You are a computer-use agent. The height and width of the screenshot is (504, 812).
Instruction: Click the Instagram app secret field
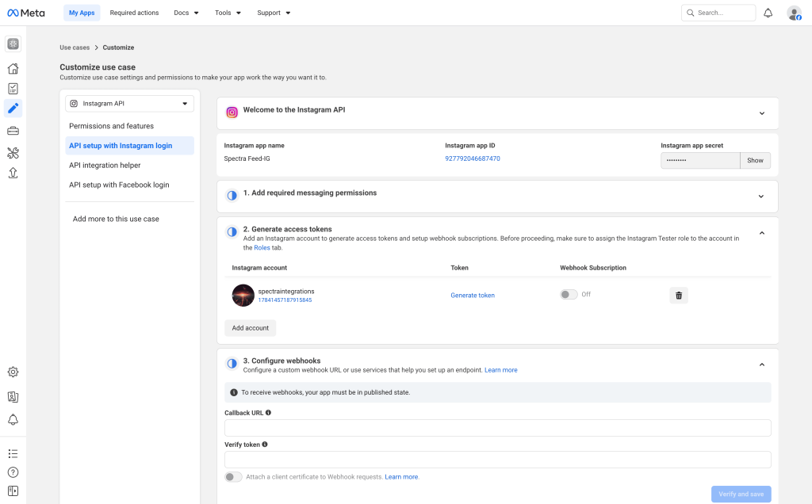pos(700,160)
